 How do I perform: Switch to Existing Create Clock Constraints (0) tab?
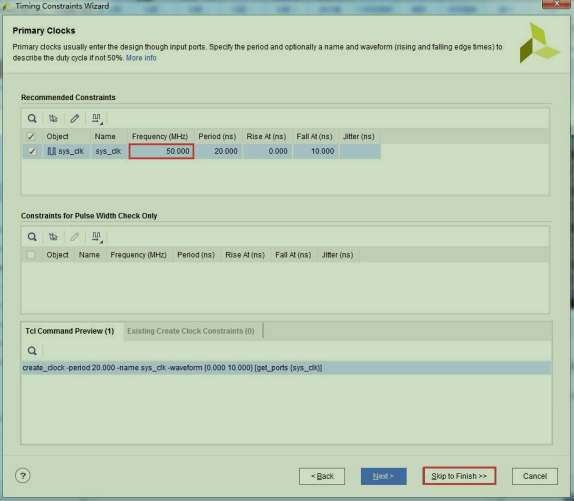[x=191, y=331]
